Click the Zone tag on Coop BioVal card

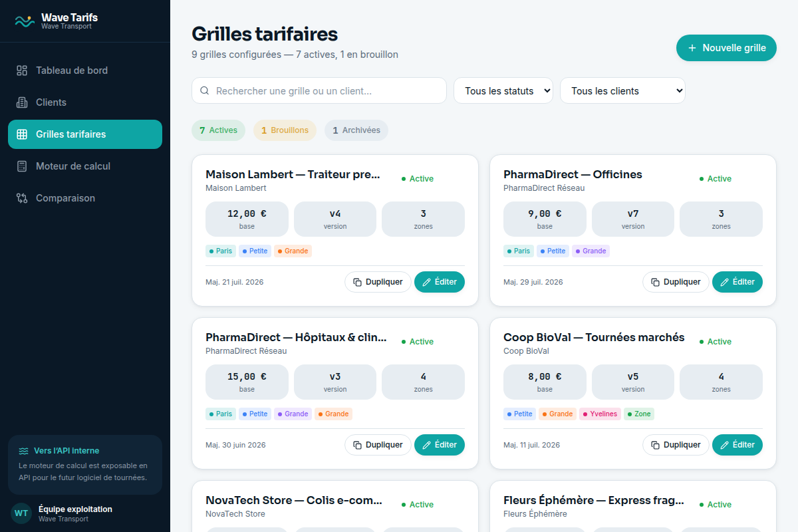pyautogui.click(x=639, y=414)
